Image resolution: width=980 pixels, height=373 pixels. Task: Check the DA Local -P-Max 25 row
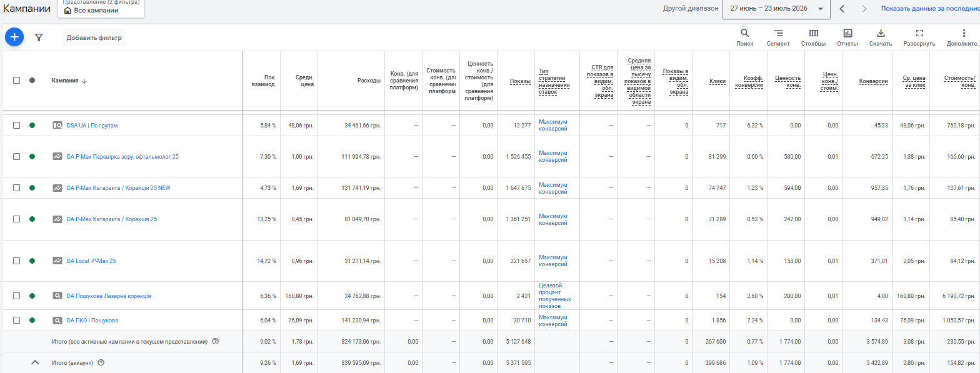pyautogui.click(x=17, y=261)
